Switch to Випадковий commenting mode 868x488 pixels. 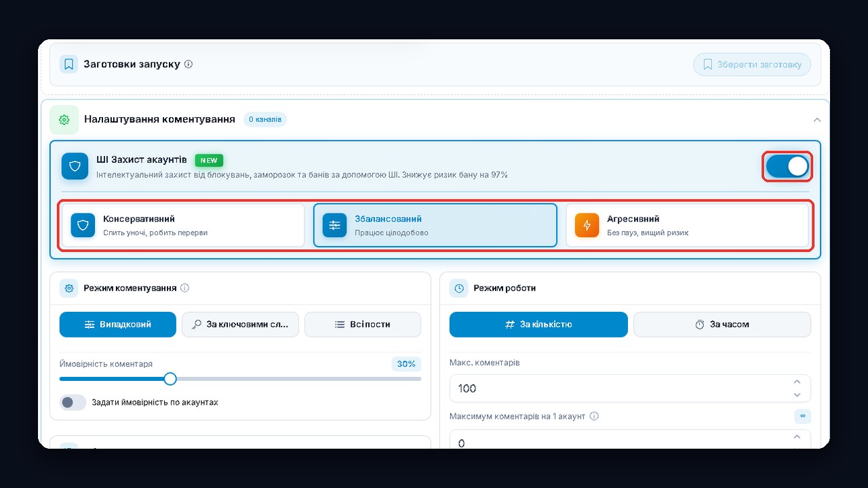118,325
